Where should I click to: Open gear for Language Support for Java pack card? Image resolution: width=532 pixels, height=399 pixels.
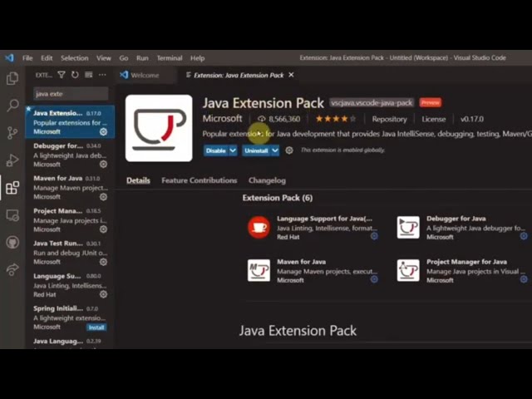(x=374, y=236)
